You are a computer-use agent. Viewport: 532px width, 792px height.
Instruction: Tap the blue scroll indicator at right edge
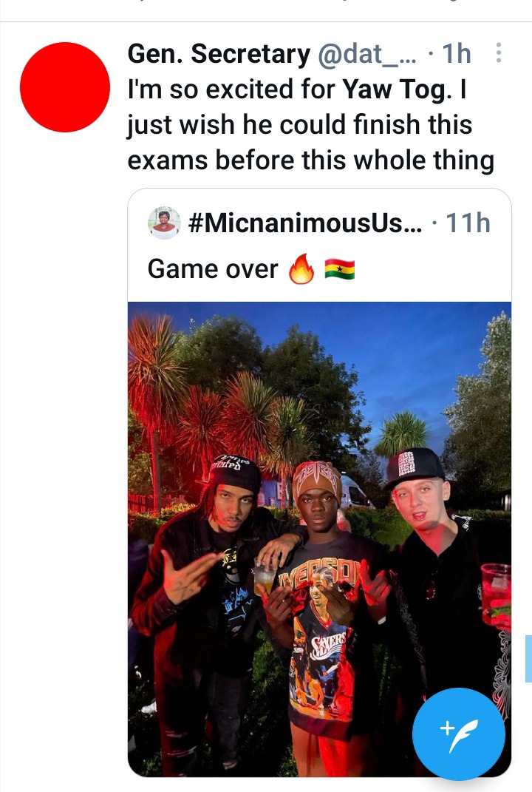coord(528,659)
